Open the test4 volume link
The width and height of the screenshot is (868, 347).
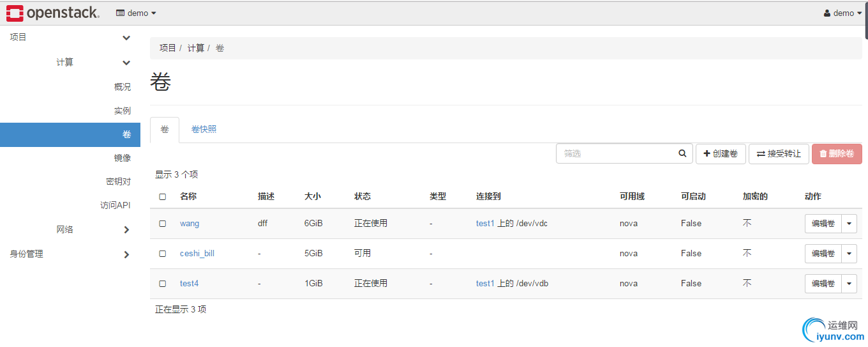pos(189,284)
